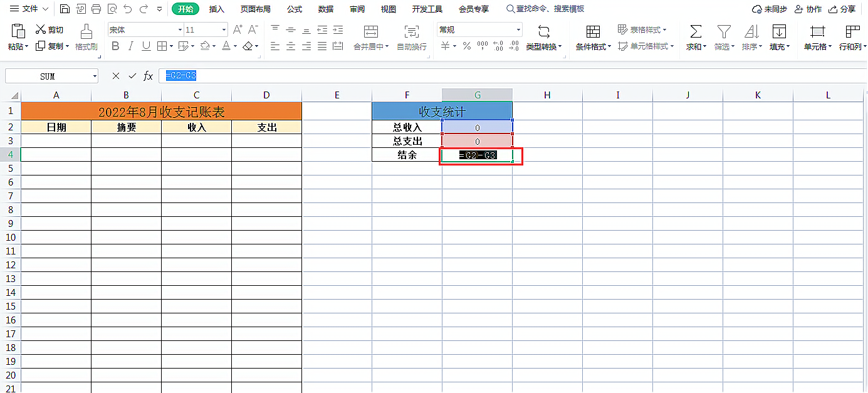Click the Fill (填充) icon
The height and width of the screenshot is (393, 868).
click(x=779, y=31)
